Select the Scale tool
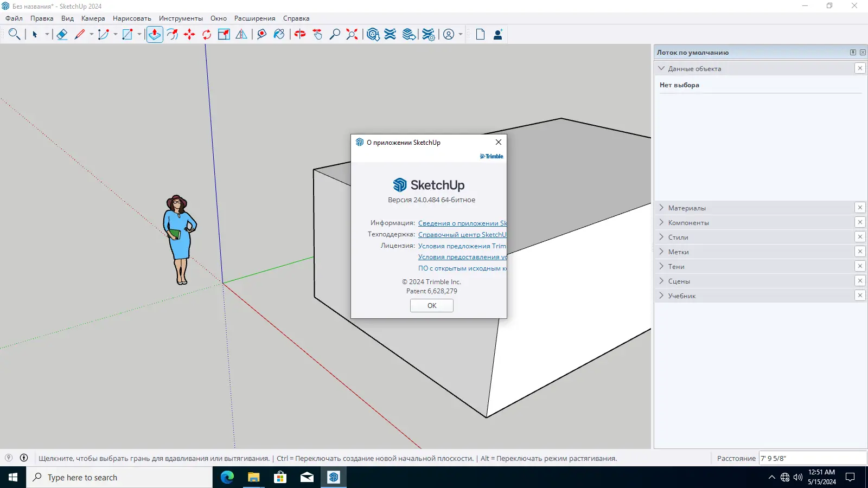This screenshot has width=868, height=488. (224, 34)
